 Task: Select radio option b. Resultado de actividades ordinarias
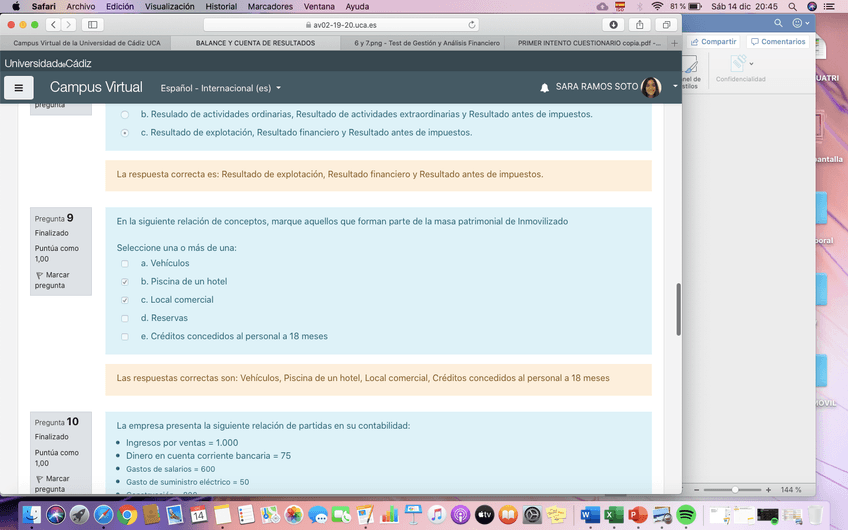coord(125,115)
